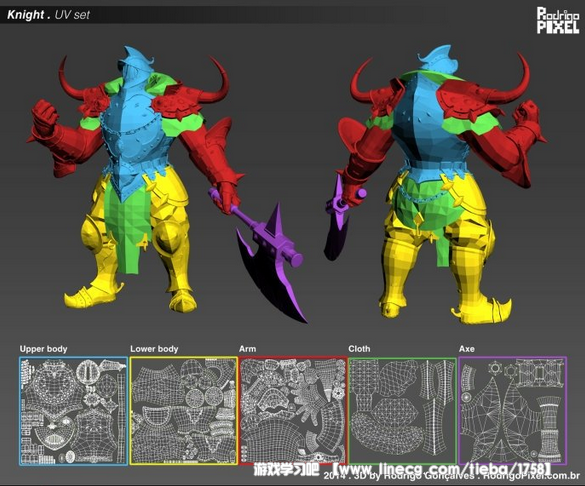The width and height of the screenshot is (585, 486).
Task: Open the Lower body UV map thumbnail
Action: 184,411
